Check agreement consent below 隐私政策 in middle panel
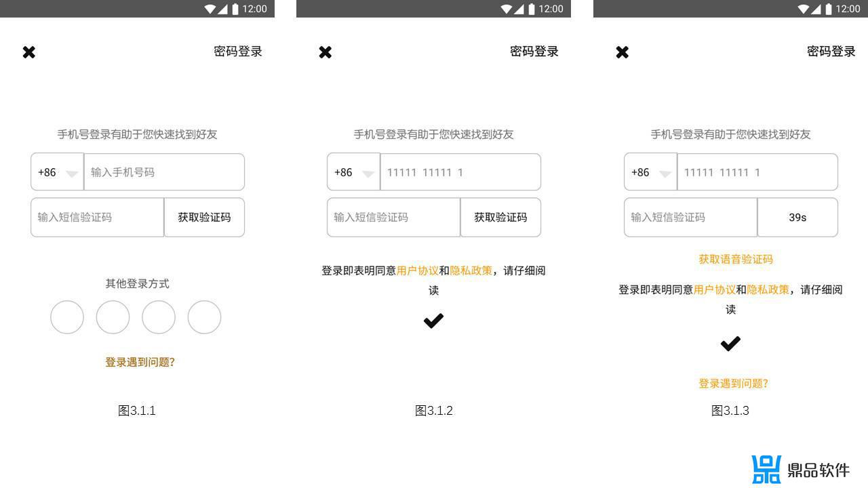This screenshot has width=868, height=488. click(x=433, y=320)
